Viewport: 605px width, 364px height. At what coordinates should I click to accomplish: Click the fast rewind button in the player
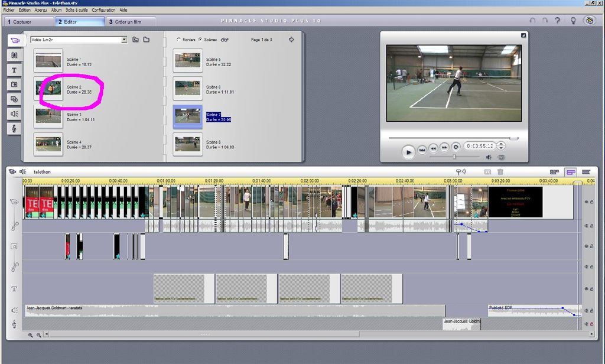(x=434, y=148)
